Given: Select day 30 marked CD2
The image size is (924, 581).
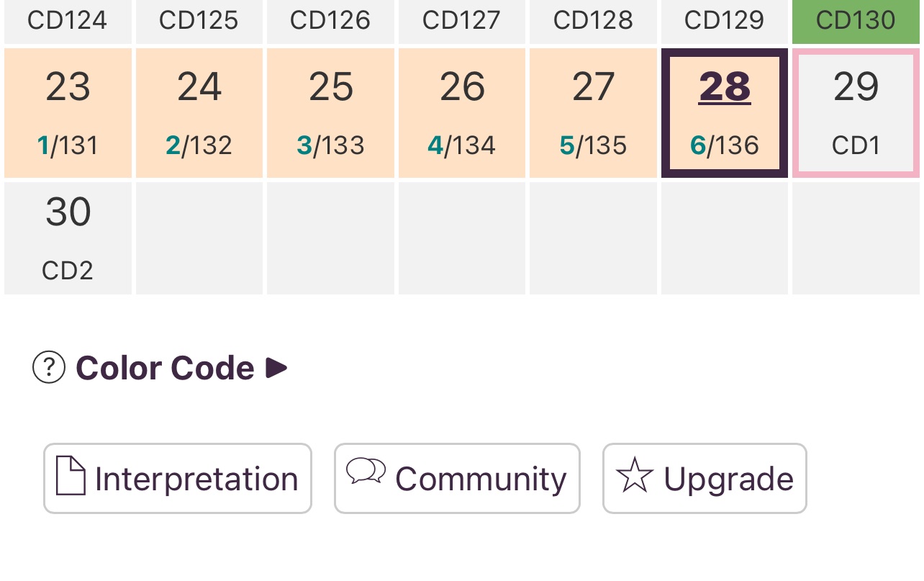Looking at the screenshot, I should (68, 238).
